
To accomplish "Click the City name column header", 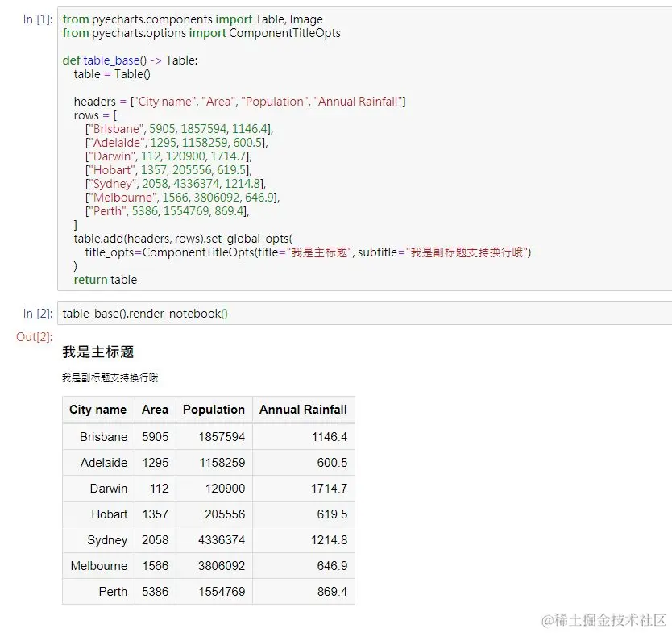I will click(x=98, y=410).
